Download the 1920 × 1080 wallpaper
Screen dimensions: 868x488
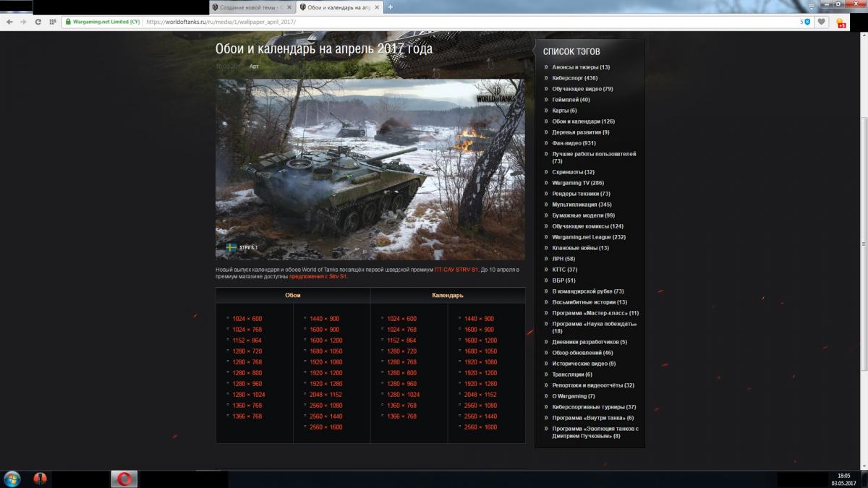(326, 362)
